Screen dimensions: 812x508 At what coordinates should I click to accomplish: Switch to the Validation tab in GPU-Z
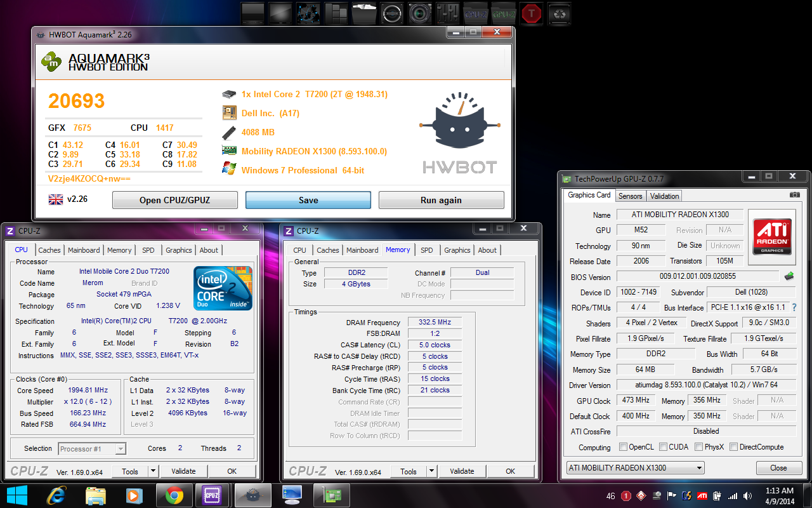click(x=665, y=196)
